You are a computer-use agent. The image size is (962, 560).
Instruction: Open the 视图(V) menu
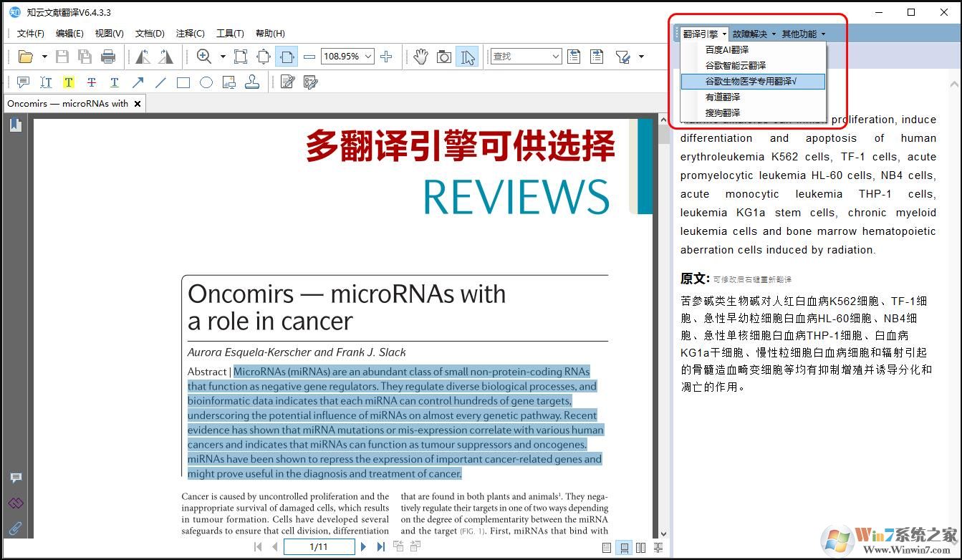[x=109, y=34]
